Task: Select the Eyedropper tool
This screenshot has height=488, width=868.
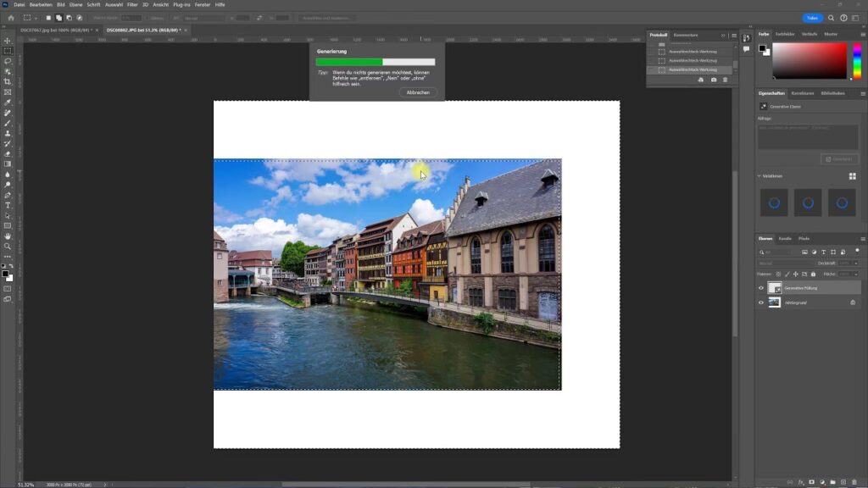Action: coord(8,103)
